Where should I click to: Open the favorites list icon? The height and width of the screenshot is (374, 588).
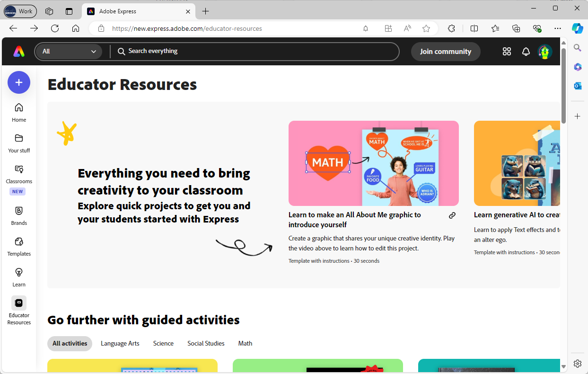(x=495, y=28)
